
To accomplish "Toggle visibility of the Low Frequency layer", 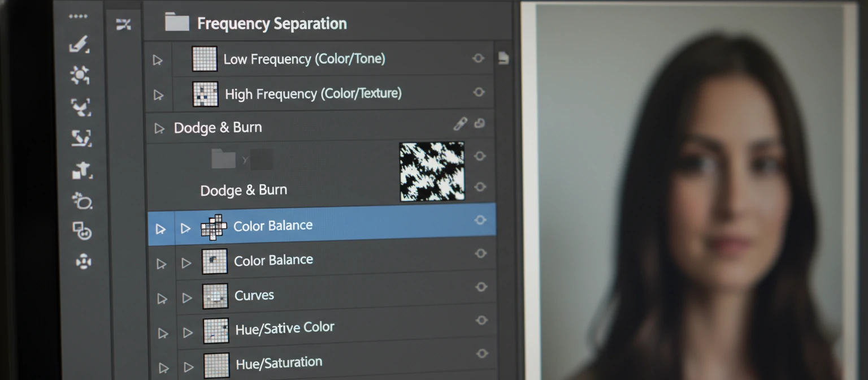I will [478, 58].
